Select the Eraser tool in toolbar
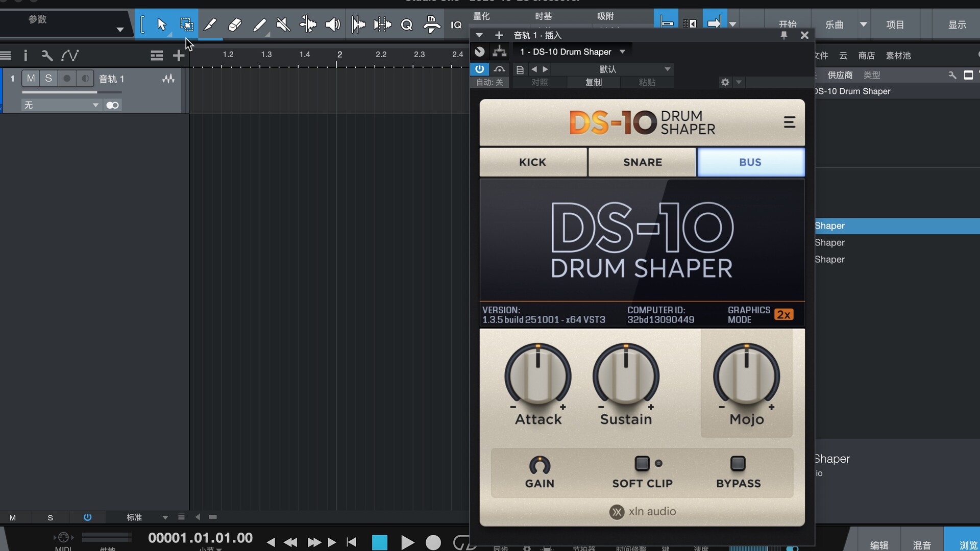The height and width of the screenshot is (551, 980). [235, 24]
